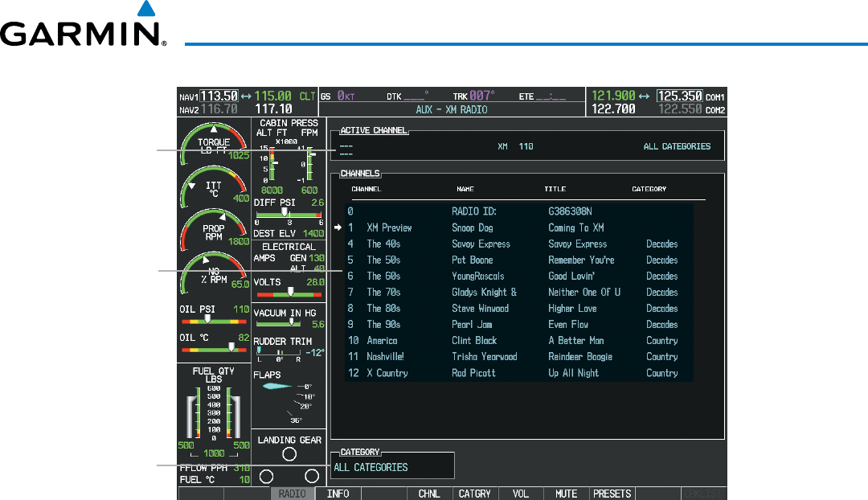Viewport: 868px width, 500px height.
Task: Click the TITLE column header
Action: (x=555, y=190)
